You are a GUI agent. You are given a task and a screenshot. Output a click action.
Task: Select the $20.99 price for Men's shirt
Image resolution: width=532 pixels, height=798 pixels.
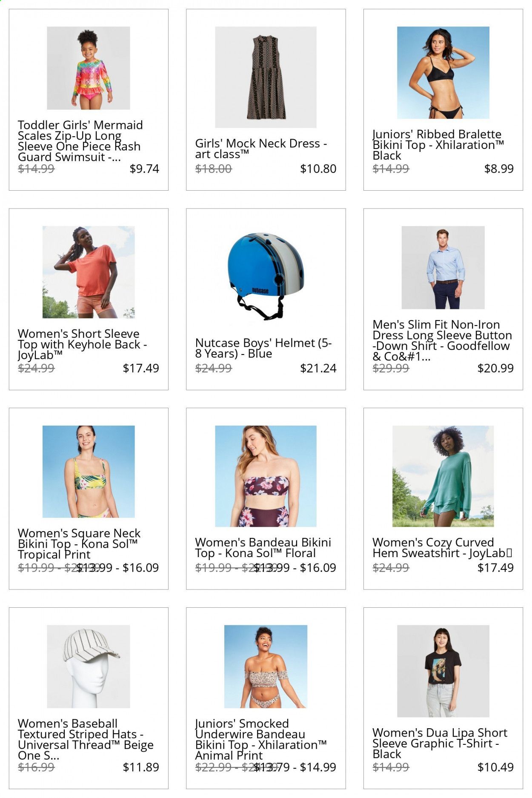pyautogui.click(x=495, y=368)
